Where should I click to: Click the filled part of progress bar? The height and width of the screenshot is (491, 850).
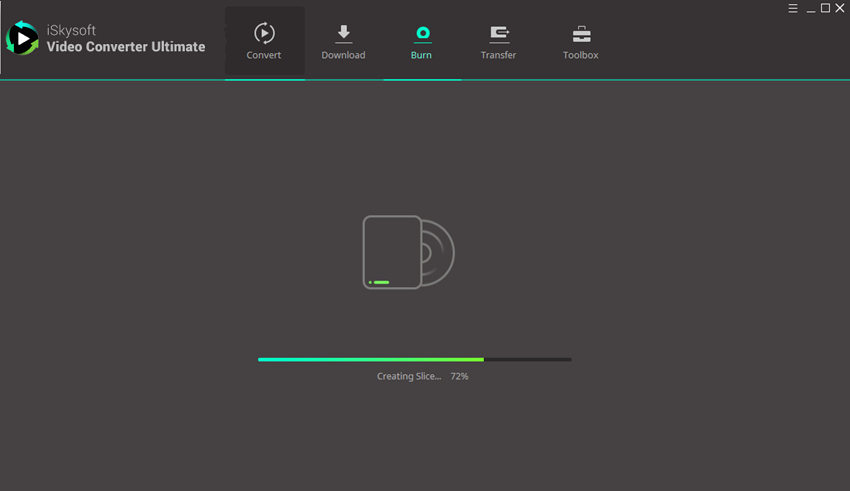pyautogui.click(x=370, y=359)
